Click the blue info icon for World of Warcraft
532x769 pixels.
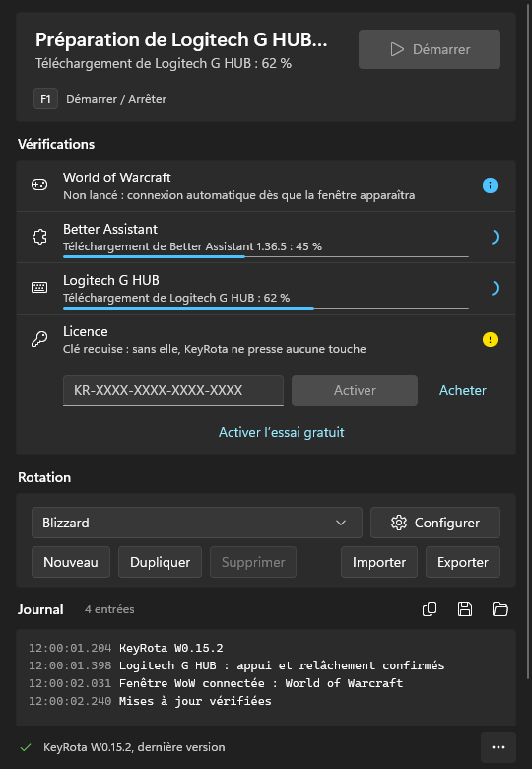pyautogui.click(x=490, y=186)
